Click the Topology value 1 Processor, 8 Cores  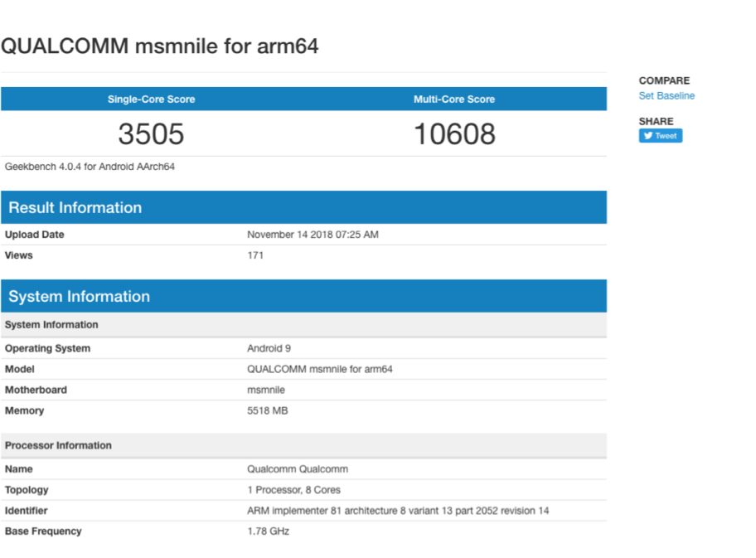coord(293,490)
